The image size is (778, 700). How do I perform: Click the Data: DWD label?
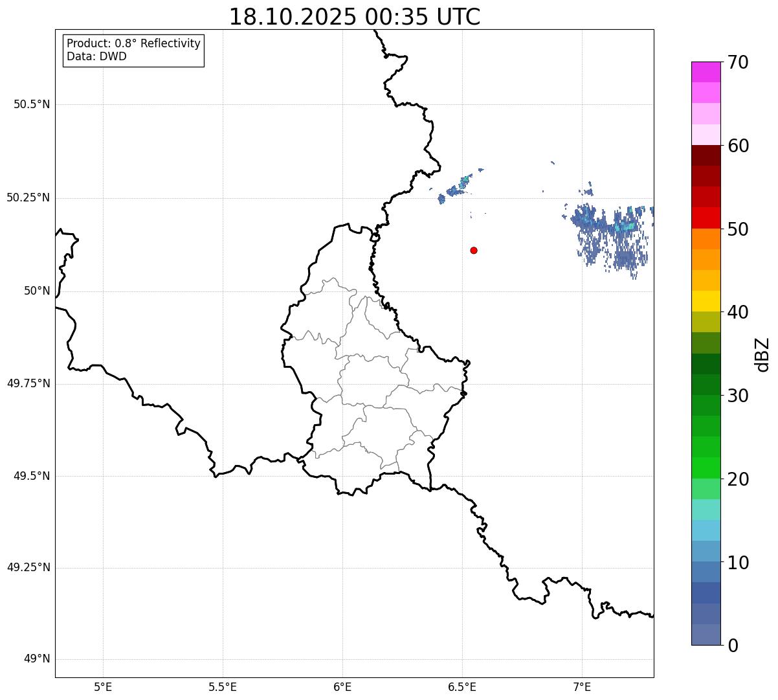pos(96,56)
